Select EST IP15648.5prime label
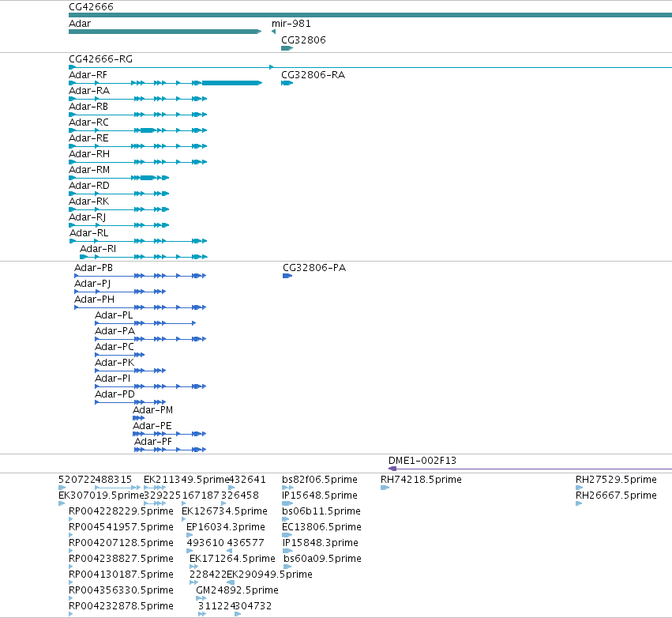 [x=319, y=496]
